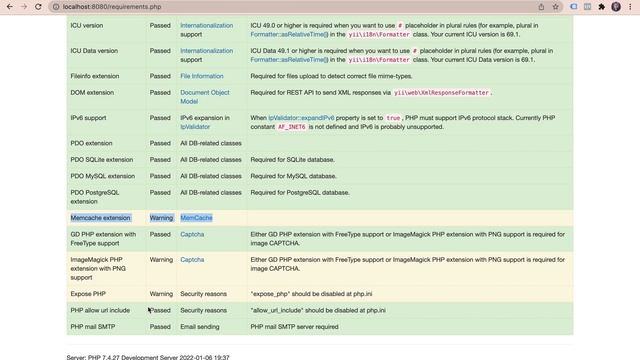
Task: Open Internationalization link in ICU Data version row
Action: pos(207,51)
